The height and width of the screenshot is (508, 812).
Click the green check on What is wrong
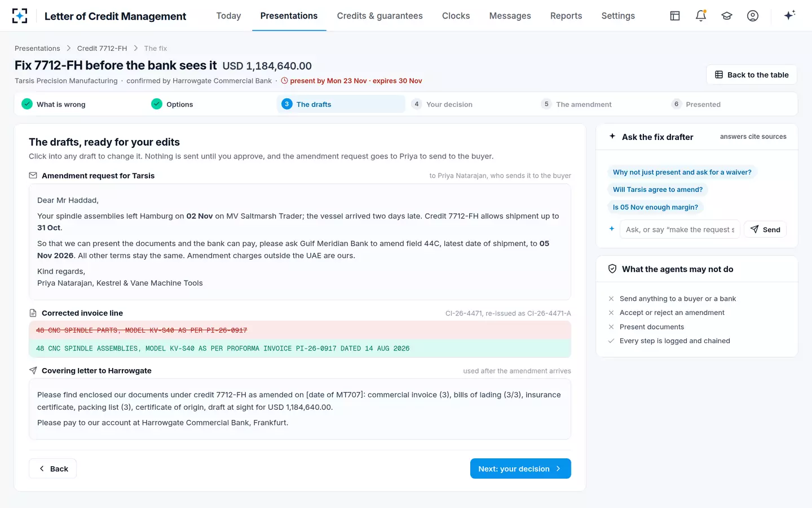coord(27,104)
